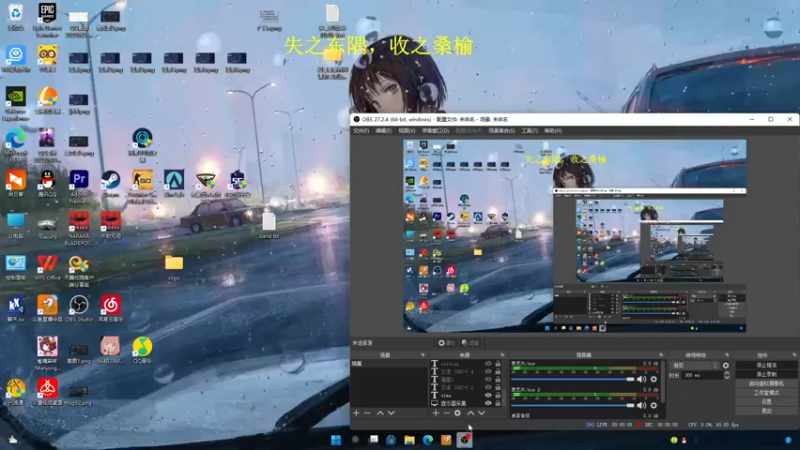Open Tencent QQ penguin desktop icon
The width and height of the screenshot is (800, 450).
coord(47,184)
